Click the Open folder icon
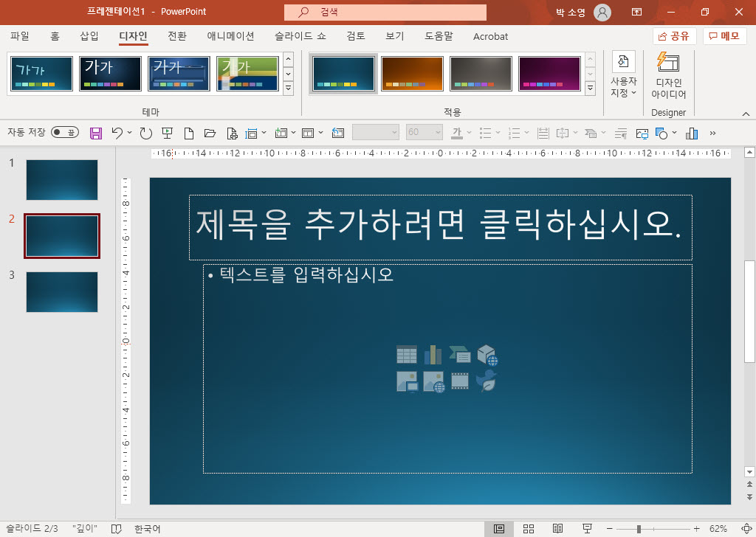The width and height of the screenshot is (756, 537). [210, 133]
